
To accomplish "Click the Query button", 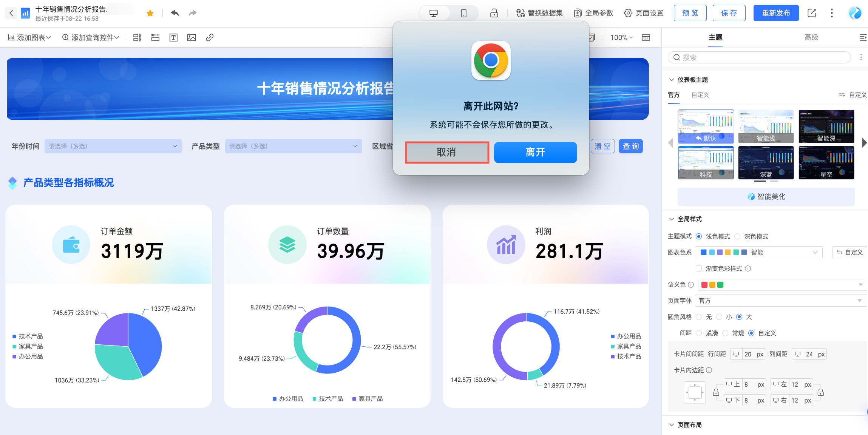I will coord(631,146).
